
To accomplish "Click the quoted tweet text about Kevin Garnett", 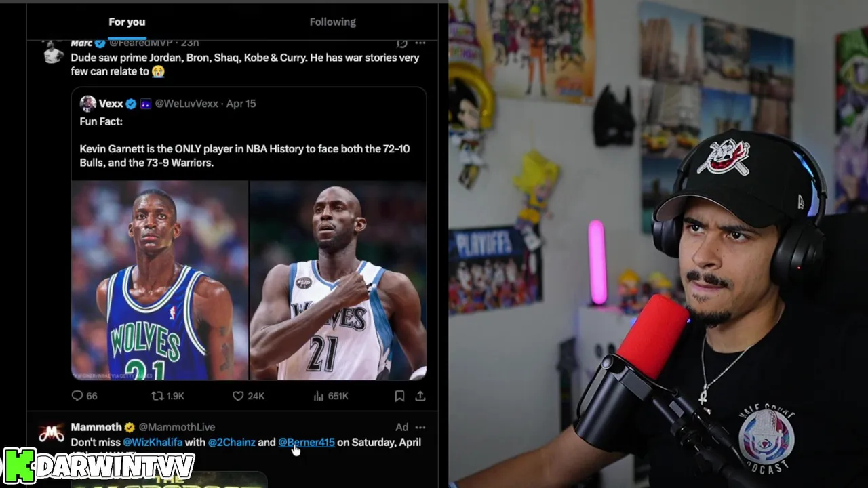I will [x=245, y=156].
